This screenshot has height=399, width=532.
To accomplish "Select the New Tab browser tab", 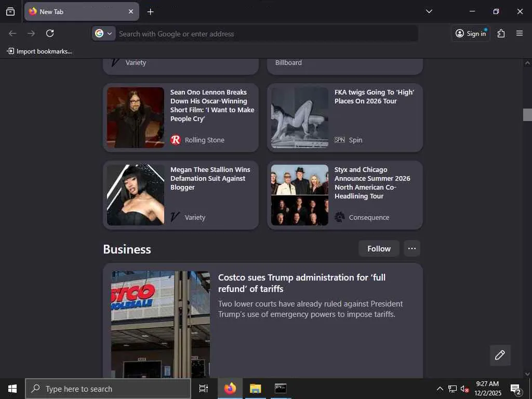I will click(82, 11).
